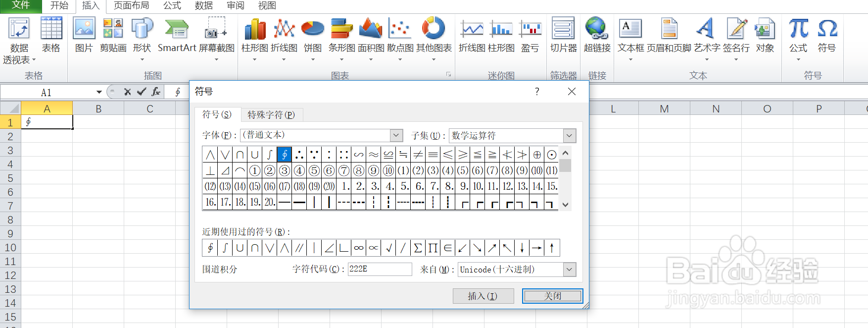This screenshot has width=868, height=328.
Task: Click cell A1 containing ∮
Action: (47, 122)
